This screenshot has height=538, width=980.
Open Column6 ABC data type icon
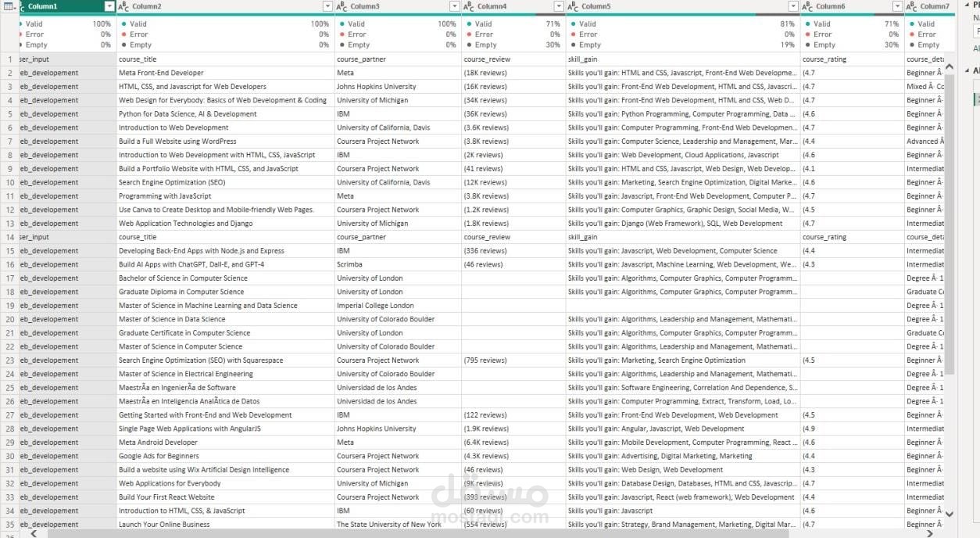(807, 6)
